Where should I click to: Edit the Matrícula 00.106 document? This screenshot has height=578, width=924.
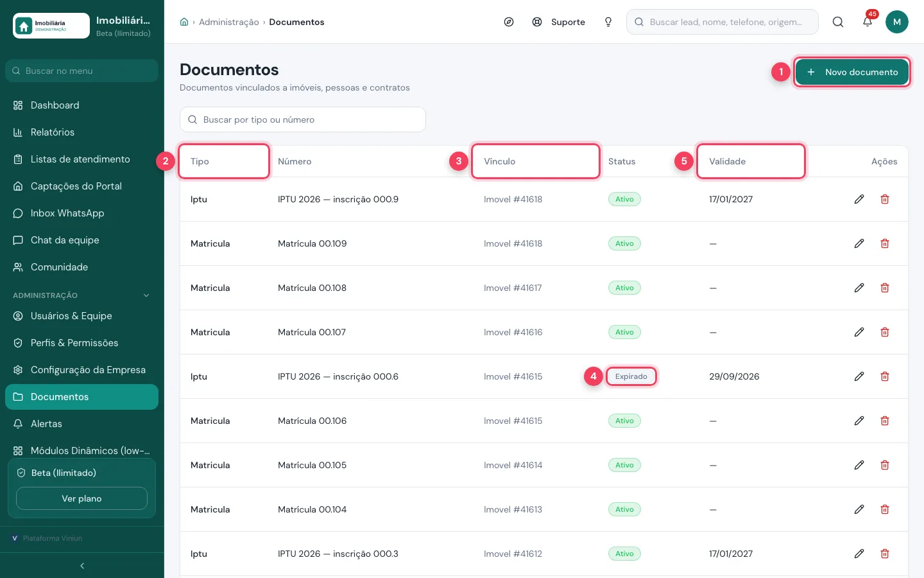[x=859, y=421]
